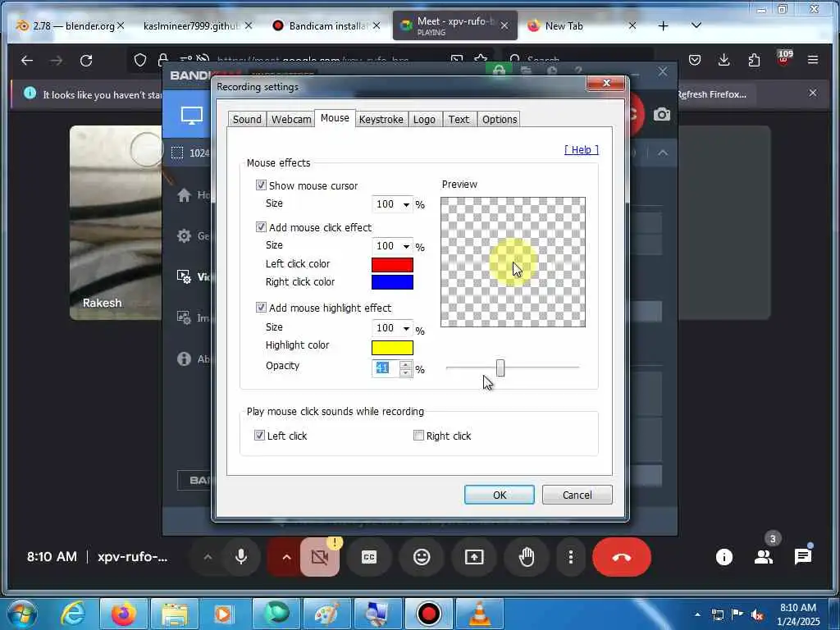Image resolution: width=840 pixels, height=630 pixels.
Task: Leave the Meet call
Action: click(622, 557)
